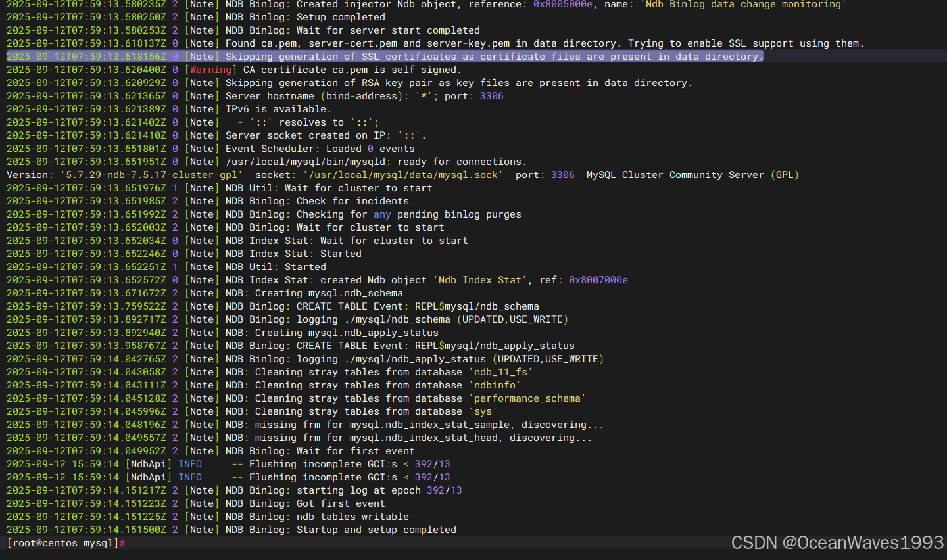Click 'missing frm for mysql.ndb_index_stat_head' line
947x560 pixels.
pyautogui.click(x=299, y=438)
